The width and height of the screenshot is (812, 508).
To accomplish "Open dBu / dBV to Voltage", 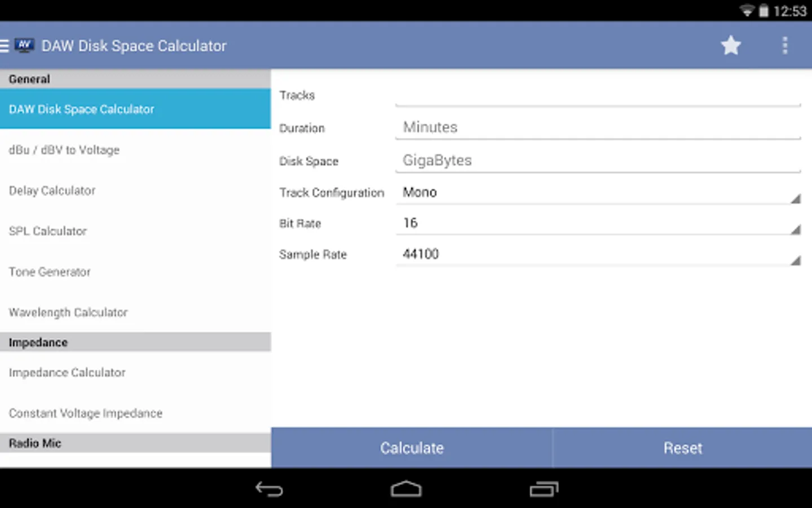I will [135, 150].
